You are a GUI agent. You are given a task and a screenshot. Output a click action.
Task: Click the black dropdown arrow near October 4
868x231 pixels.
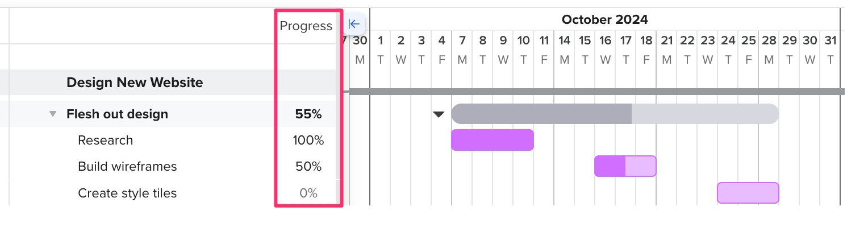(439, 114)
